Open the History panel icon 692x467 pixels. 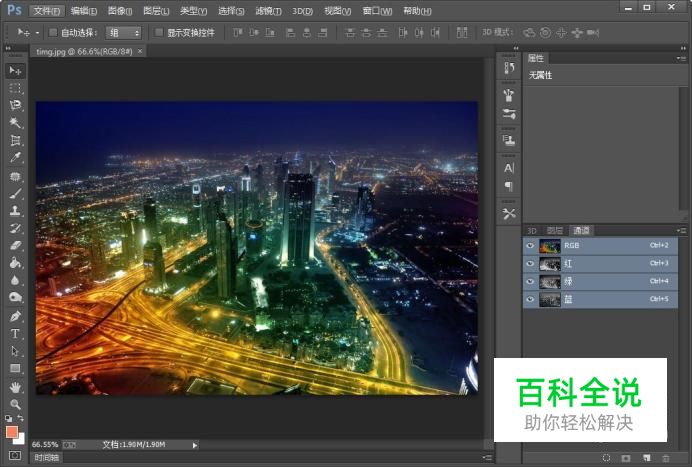pos(509,68)
